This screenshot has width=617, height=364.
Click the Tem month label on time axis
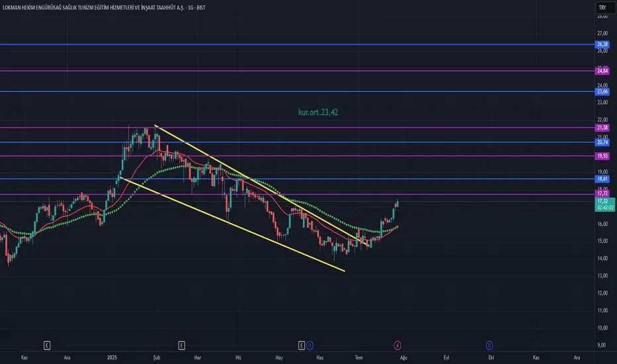click(359, 357)
